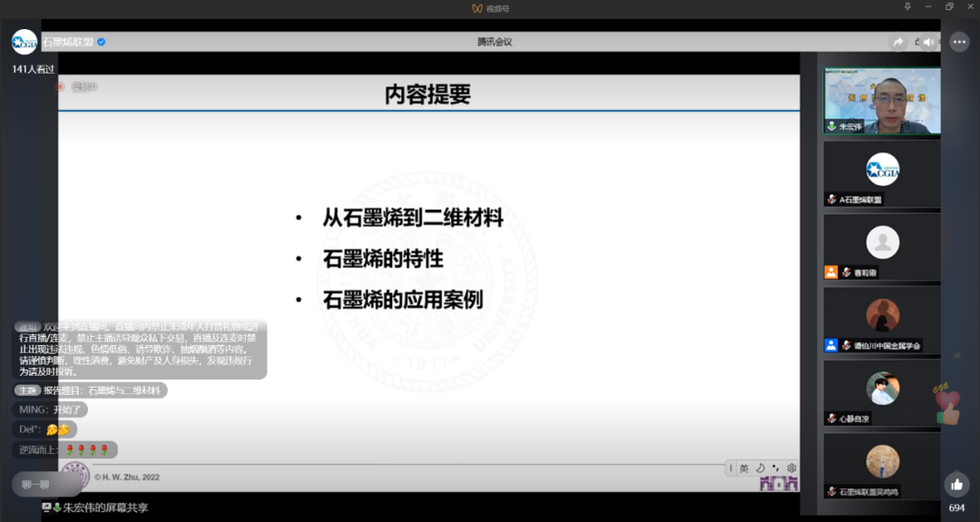Open the three-dots more options menu
Screen dimensions: 980x522
(959, 42)
